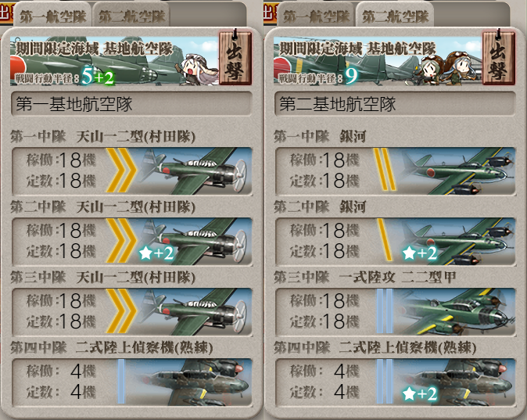
Task: Click right panel 出撃 wooden sign
Action: coord(498,58)
